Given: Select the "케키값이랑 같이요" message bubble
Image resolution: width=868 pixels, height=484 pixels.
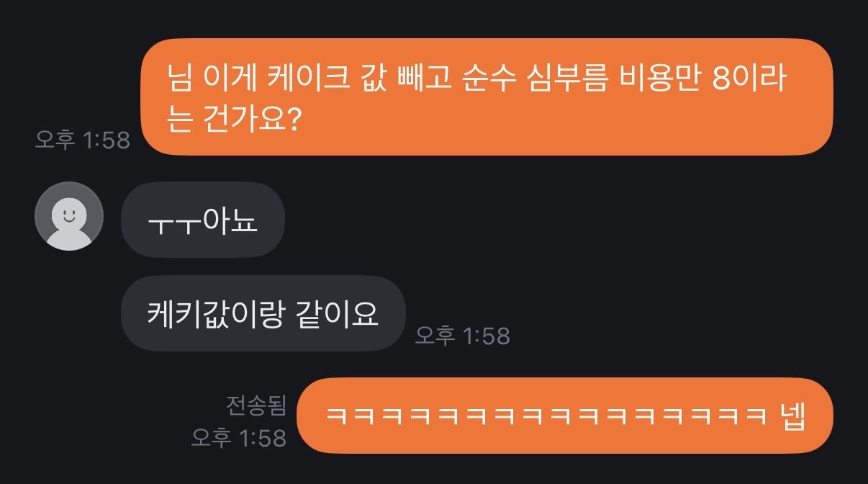Looking at the screenshot, I should tap(263, 313).
